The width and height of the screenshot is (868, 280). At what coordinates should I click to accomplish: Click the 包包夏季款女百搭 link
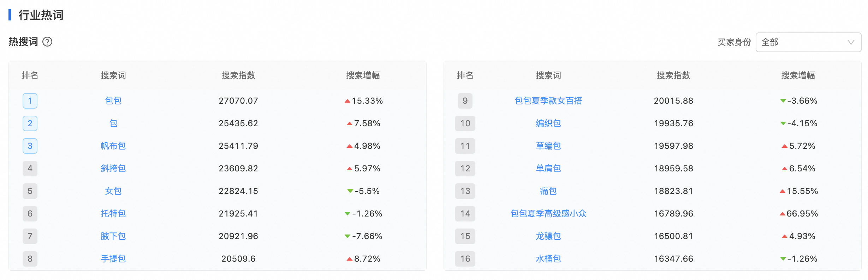pyautogui.click(x=548, y=101)
